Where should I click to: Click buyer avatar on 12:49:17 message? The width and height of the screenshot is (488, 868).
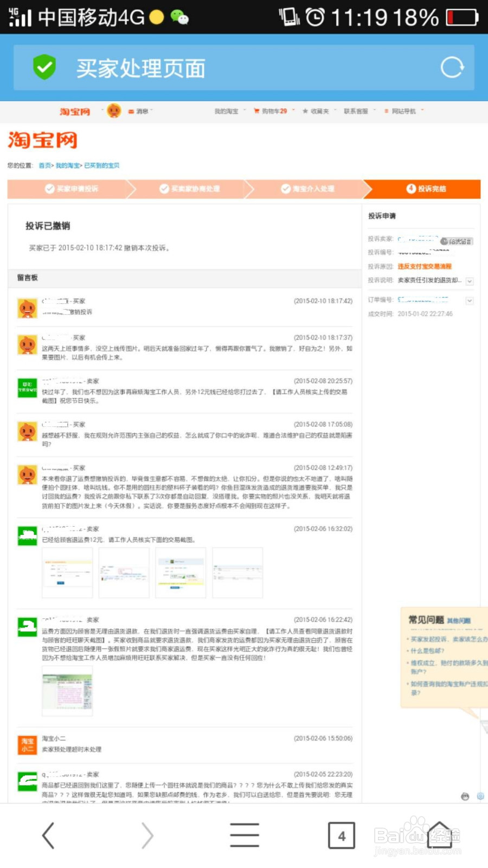(x=27, y=475)
